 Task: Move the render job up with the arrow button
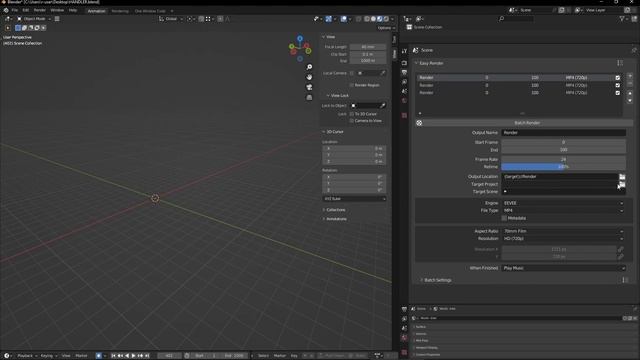click(630, 93)
